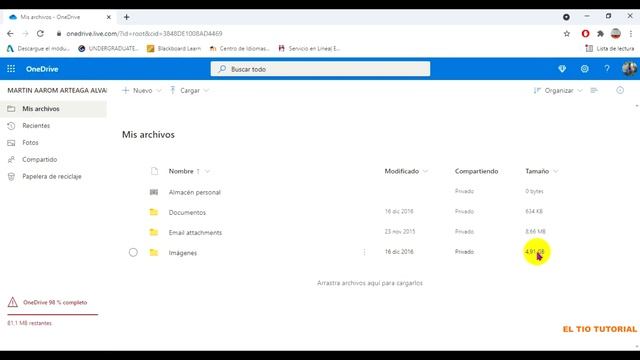
Task: Open Lista de lectura reading list
Action: pyautogui.click(x=610, y=48)
